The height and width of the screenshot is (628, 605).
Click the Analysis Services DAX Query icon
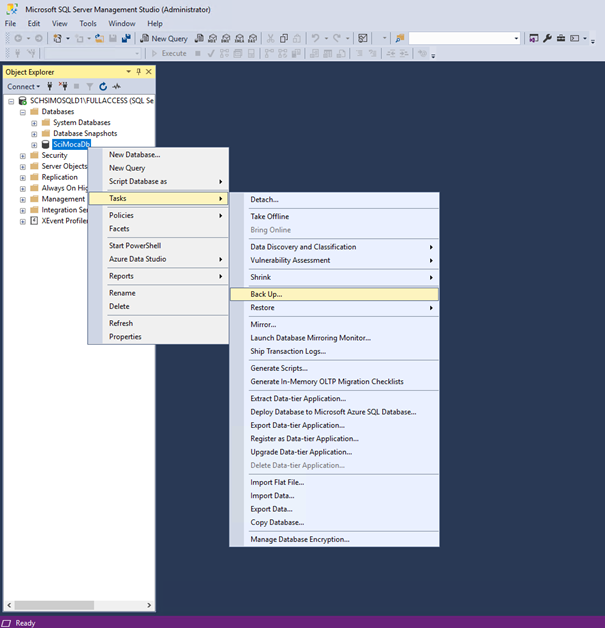(x=252, y=38)
